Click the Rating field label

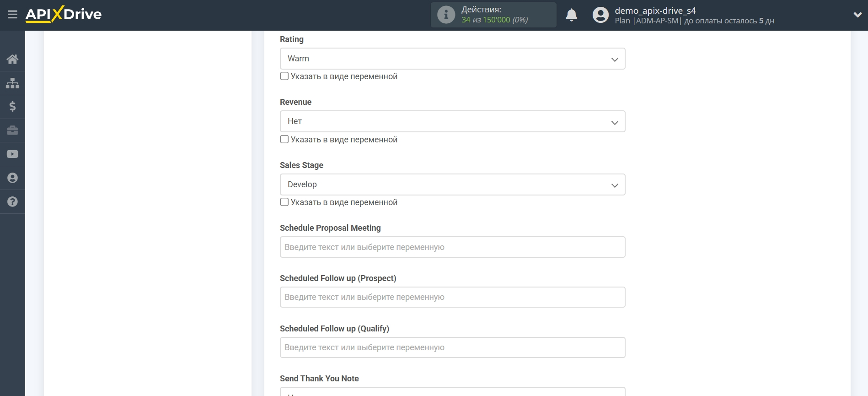pos(292,39)
